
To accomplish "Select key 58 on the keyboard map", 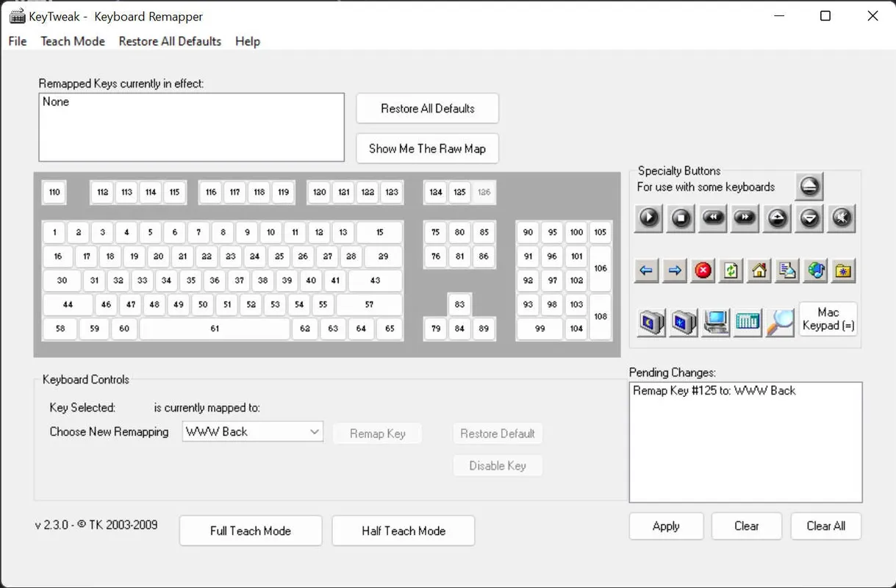I will point(60,329).
